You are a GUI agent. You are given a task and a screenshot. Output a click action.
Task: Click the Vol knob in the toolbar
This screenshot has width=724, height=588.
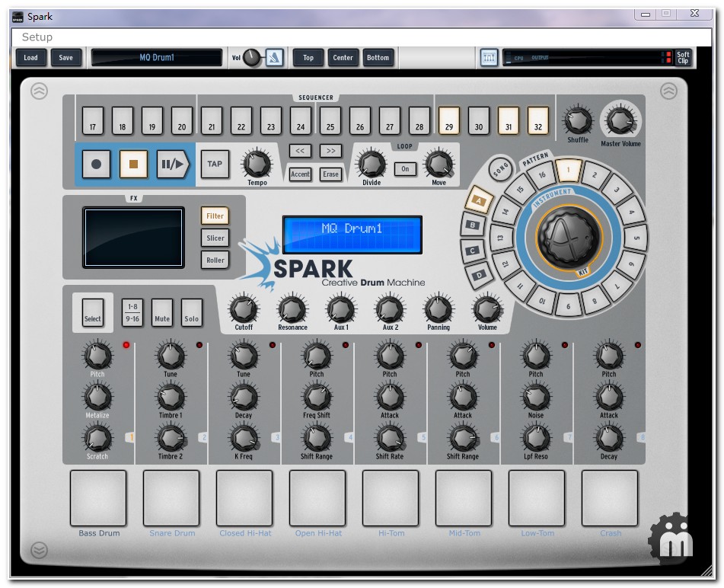click(252, 58)
